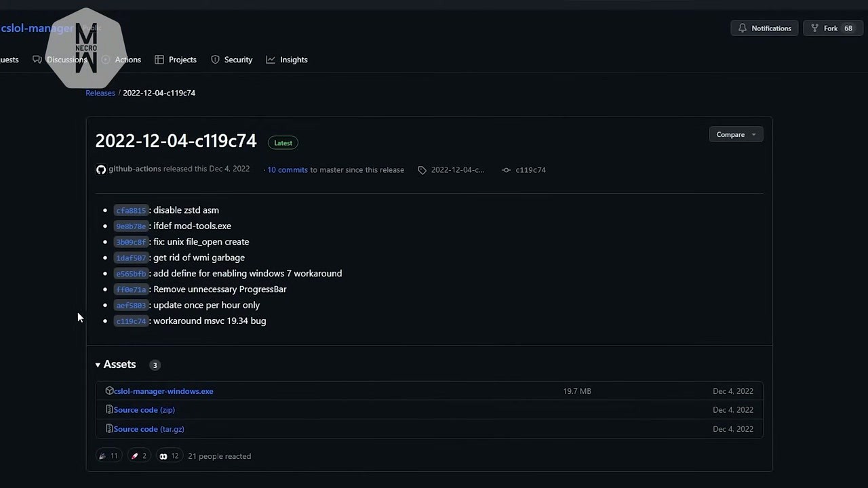Download Source code (tar.gz)
868x488 pixels.
pos(149,429)
